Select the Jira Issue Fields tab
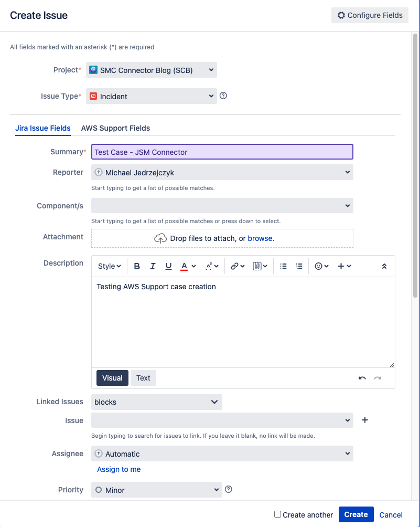The width and height of the screenshot is (420, 527). 42,128
